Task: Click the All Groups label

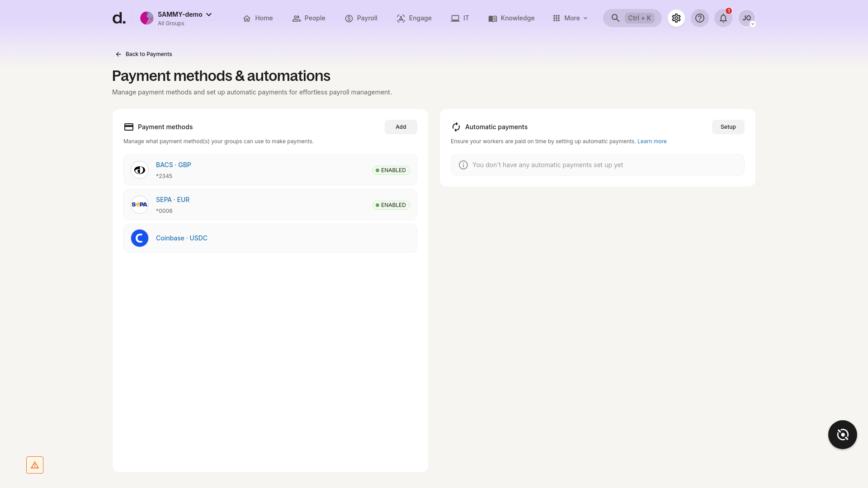Action: click(171, 23)
